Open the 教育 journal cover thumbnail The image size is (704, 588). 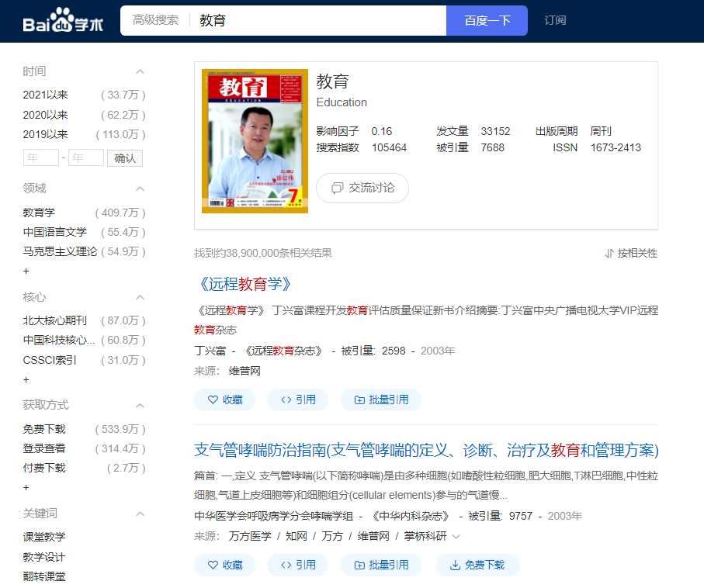[255, 141]
